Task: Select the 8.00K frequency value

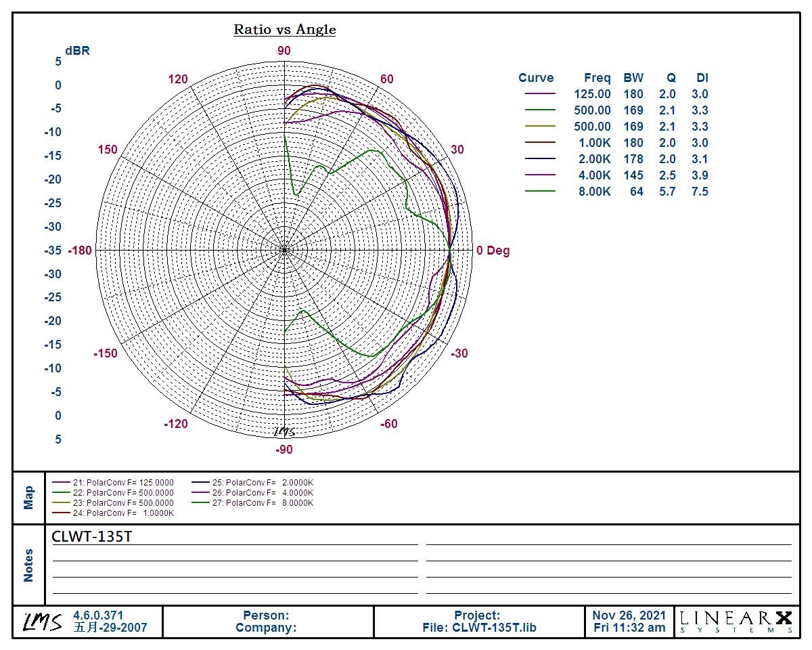Action: pos(593,192)
